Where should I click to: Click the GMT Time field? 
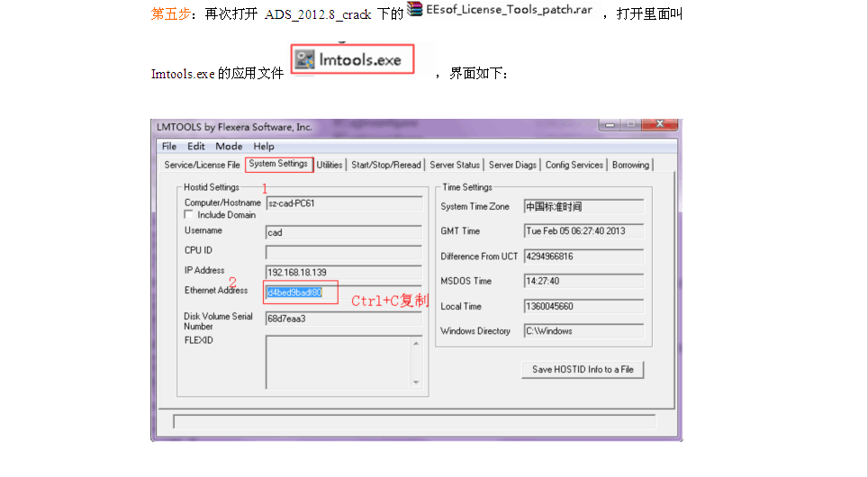(x=583, y=230)
